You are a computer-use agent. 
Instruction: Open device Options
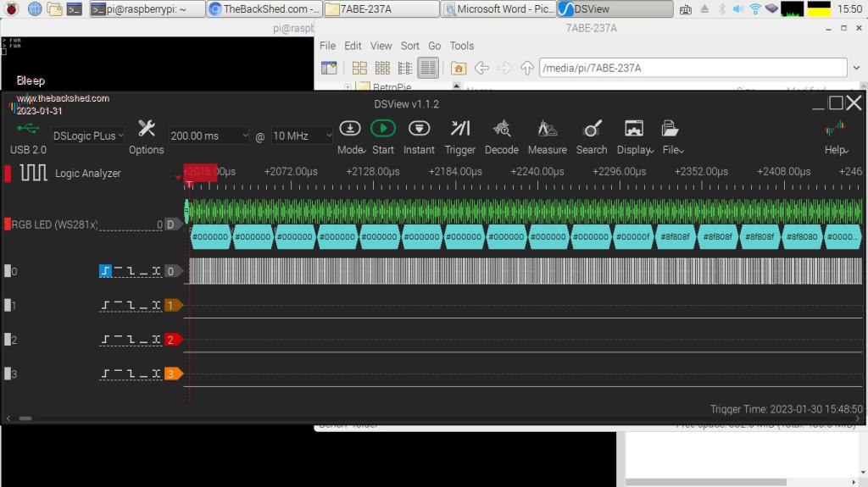(146, 129)
